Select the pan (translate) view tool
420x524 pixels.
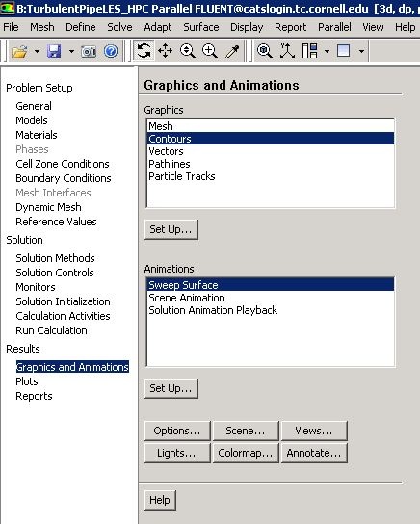click(165, 51)
